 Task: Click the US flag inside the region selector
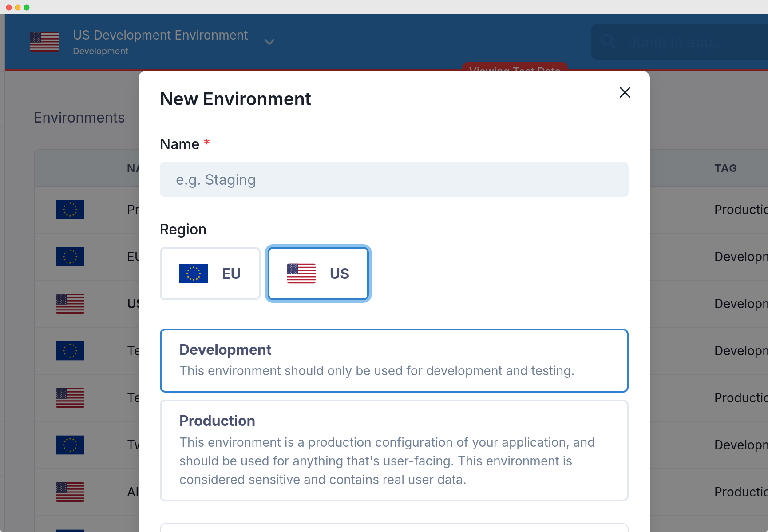click(301, 274)
